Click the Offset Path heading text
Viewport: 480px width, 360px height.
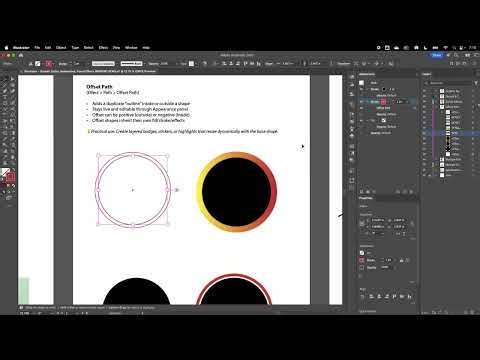(x=99, y=87)
